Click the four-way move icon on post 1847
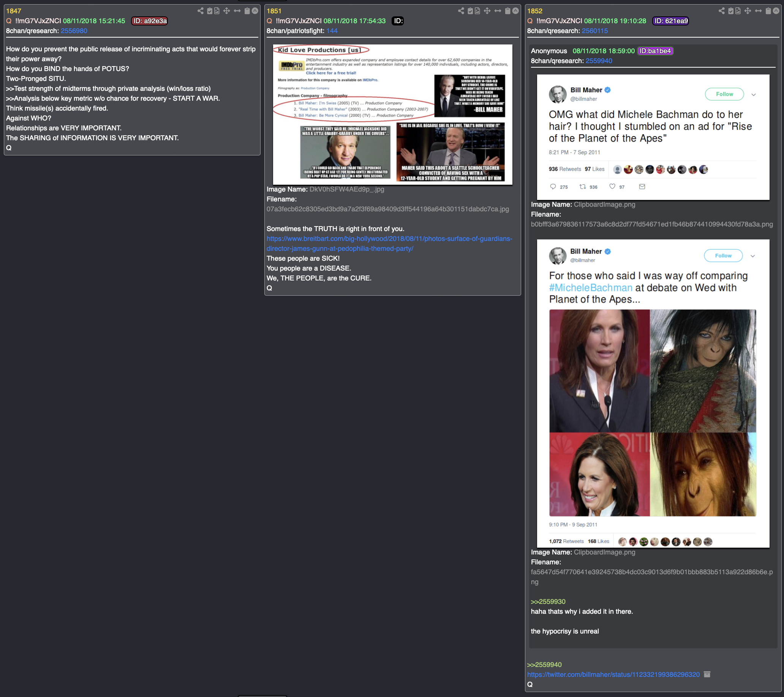Viewport: 784px width, 697px height. click(227, 11)
